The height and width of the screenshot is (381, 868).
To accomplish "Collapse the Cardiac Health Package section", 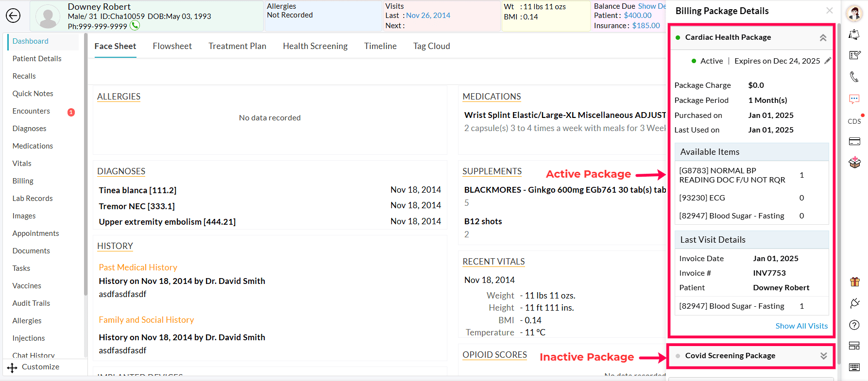I will (x=823, y=37).
